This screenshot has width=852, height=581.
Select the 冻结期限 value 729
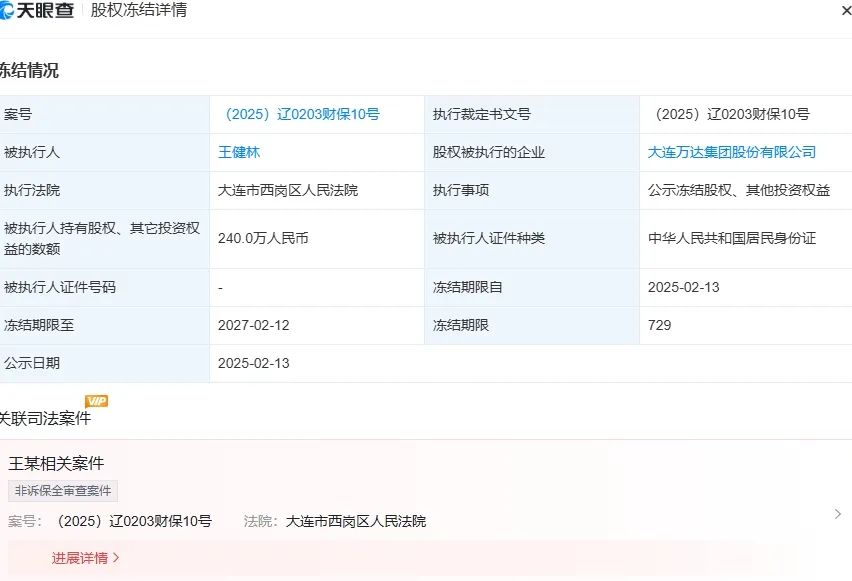660,326
